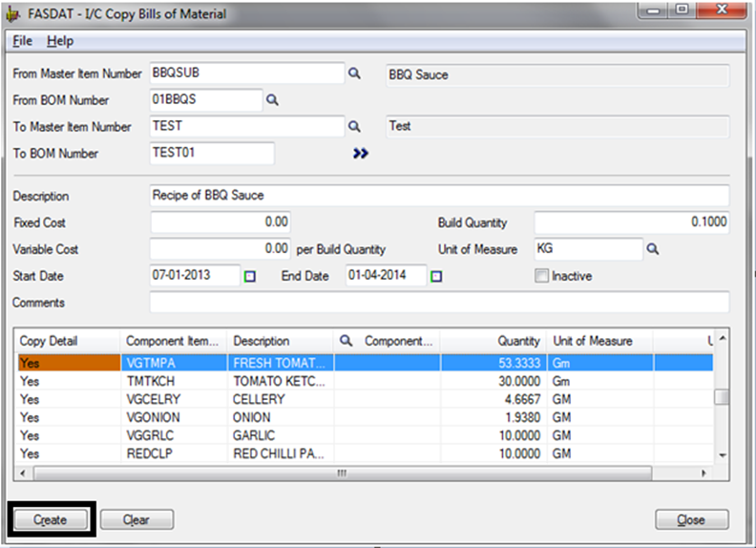Viewport: 756px width, 548px height.
Task: Click finder icon beside From Master Item Number
Action: click(354, 74)
